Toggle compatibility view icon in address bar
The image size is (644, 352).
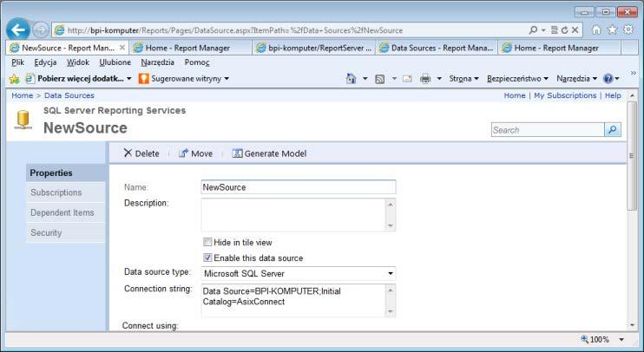pyautogui.click(x=554, y=30)
